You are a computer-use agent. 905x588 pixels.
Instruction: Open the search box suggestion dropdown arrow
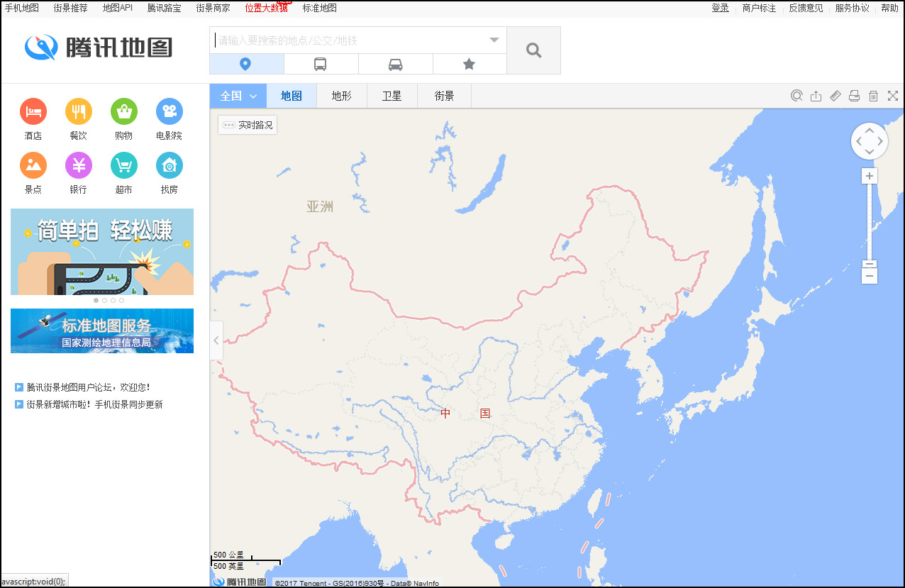494,40
